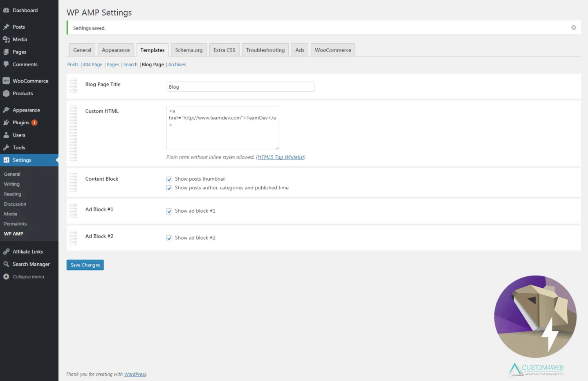The height and width of the screenshot is (381, 588).
Task: Select the Products icon in the sidebar
Action: (x=7, y=93)
